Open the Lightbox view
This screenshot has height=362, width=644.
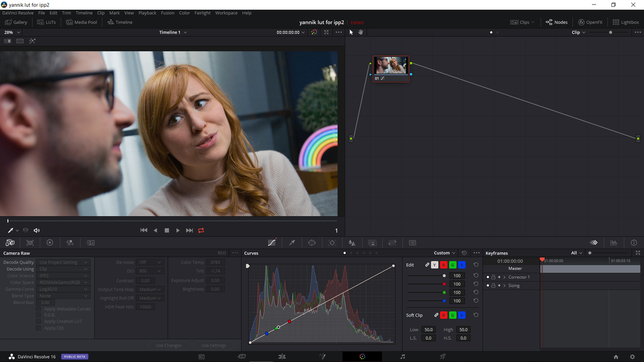tap(626, 22)
